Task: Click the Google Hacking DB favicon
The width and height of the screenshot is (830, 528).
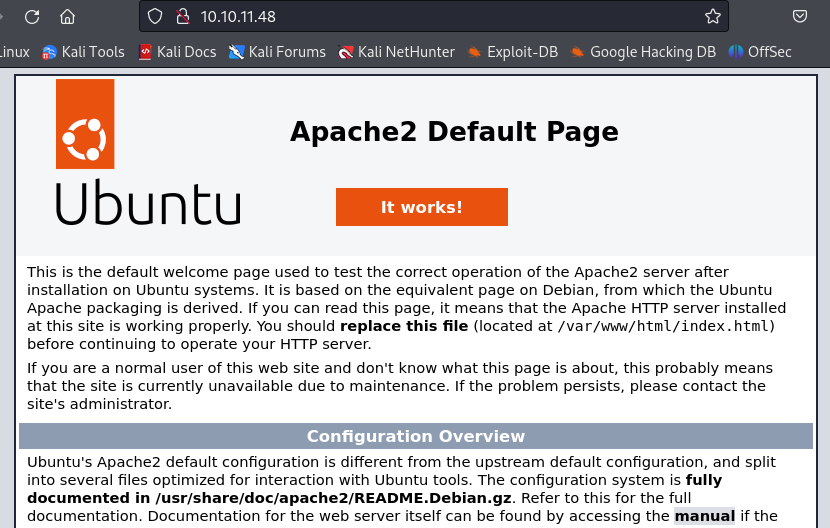Action: pos(578,52)
